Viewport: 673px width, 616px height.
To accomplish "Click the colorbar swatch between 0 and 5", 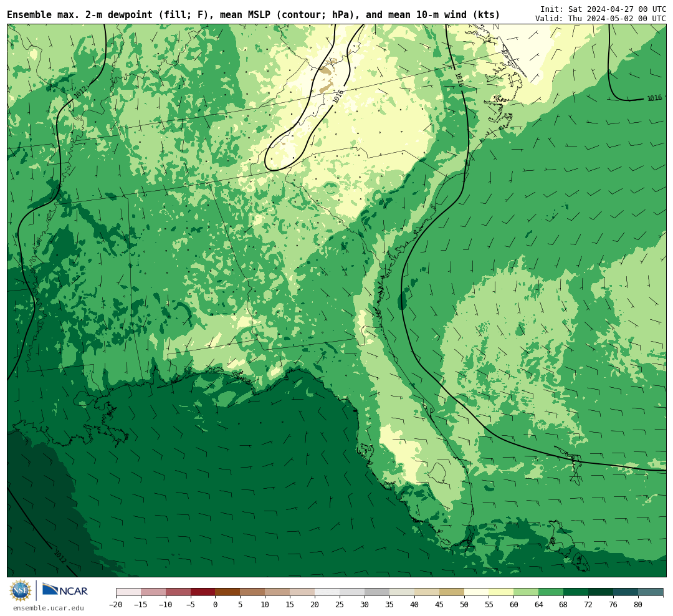I will pyautogui.click(x=227, y=592).
